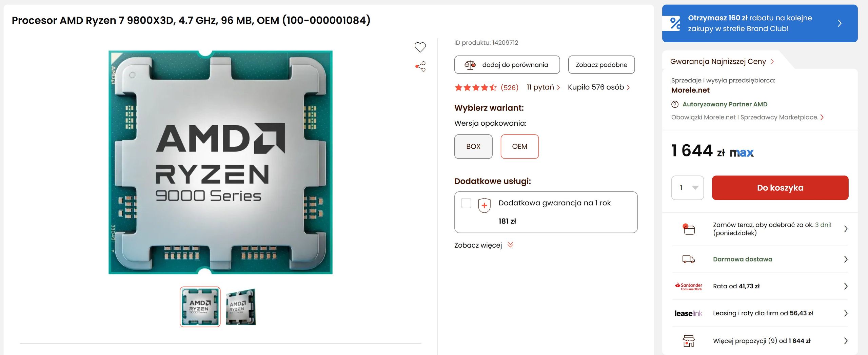The height and width of the screenshot is (355, 868).
Task: Click Otrzymasz 160 zł rabatu banner text
Action: click(x=750, y=23)
